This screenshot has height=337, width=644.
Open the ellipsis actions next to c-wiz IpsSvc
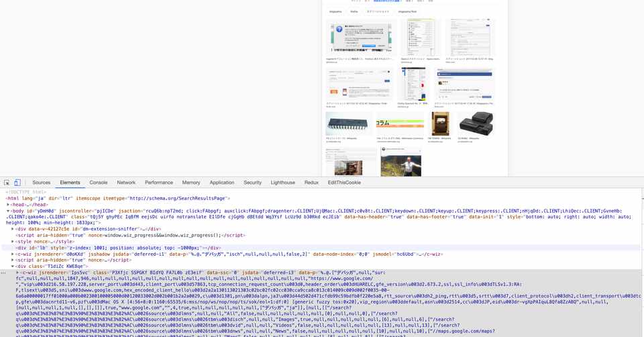point(3,273)
